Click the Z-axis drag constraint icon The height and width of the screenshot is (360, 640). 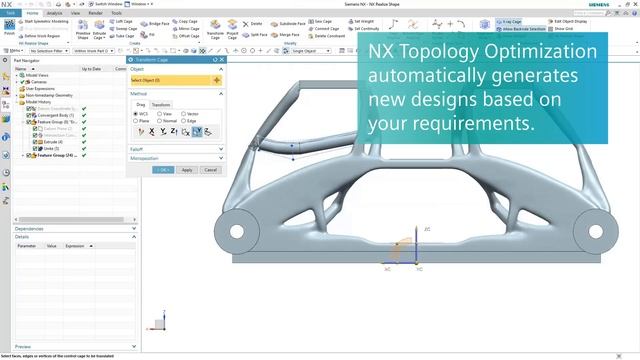174,131
